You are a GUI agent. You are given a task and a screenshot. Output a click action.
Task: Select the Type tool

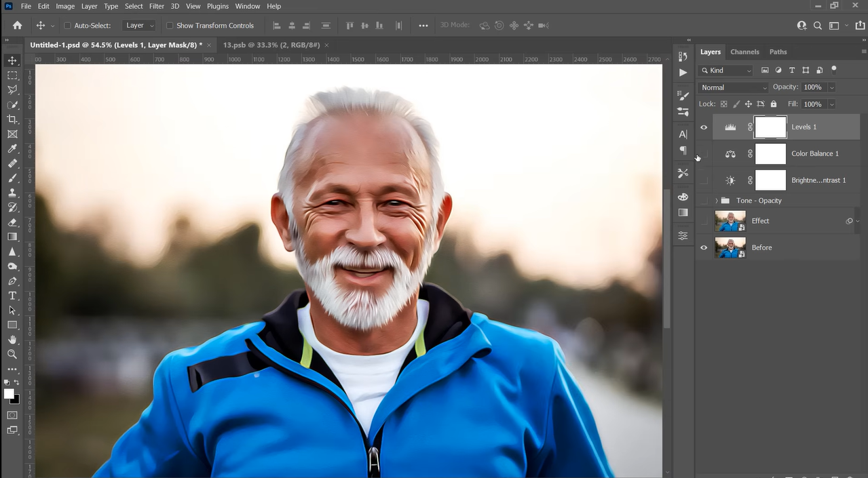[x=12, y=296]
